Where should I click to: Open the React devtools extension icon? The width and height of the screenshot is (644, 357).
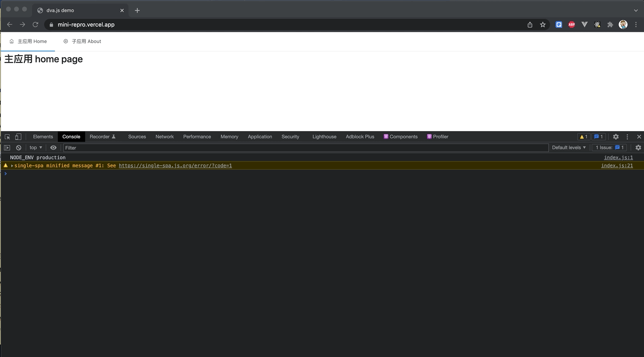(x=597, y=25)
